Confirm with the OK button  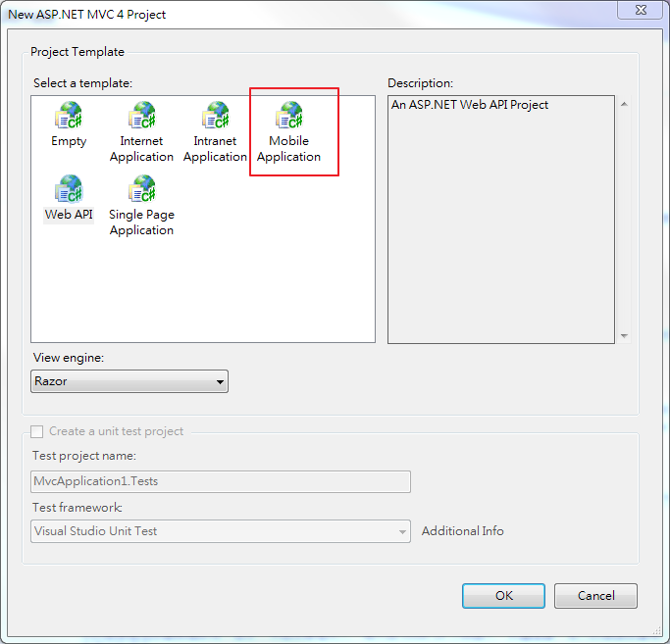click(x=503, y=596)
